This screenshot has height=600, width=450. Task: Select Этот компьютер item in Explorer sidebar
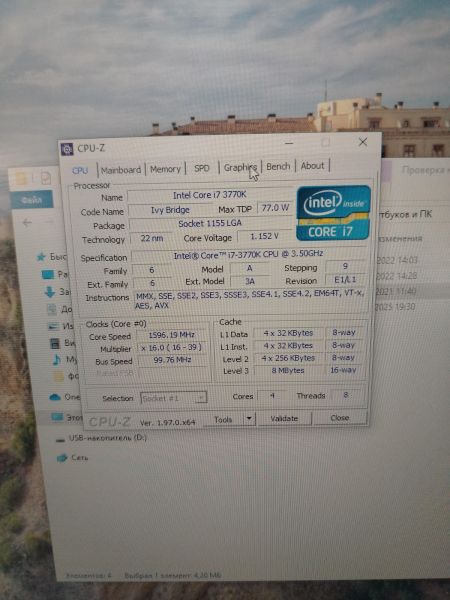(66, 417)
